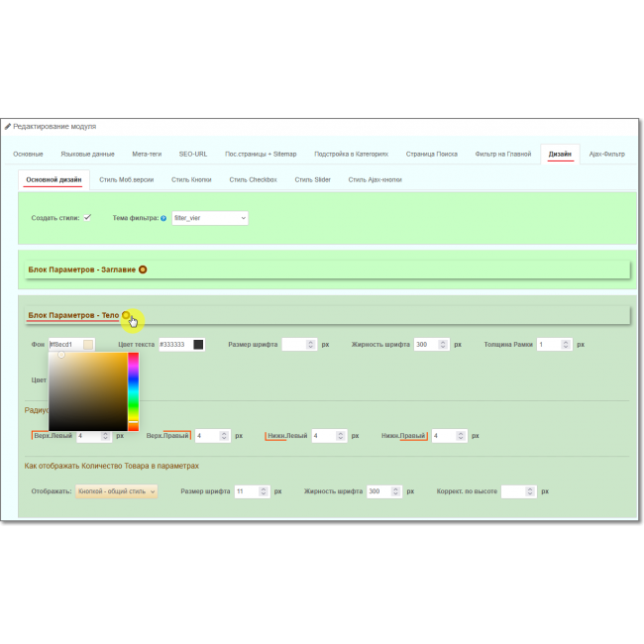644x644 pixels.
Task: Open the Стиль Checkbox sub-tab
Action: click(253, 180)
